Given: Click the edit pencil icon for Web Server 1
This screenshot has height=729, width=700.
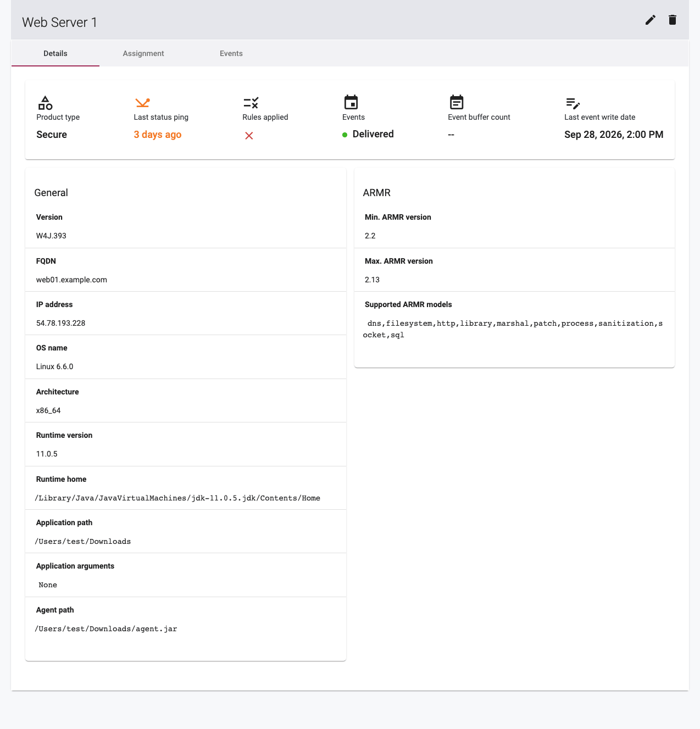Looking at the screenshot, I should click(x=651, y=20).
